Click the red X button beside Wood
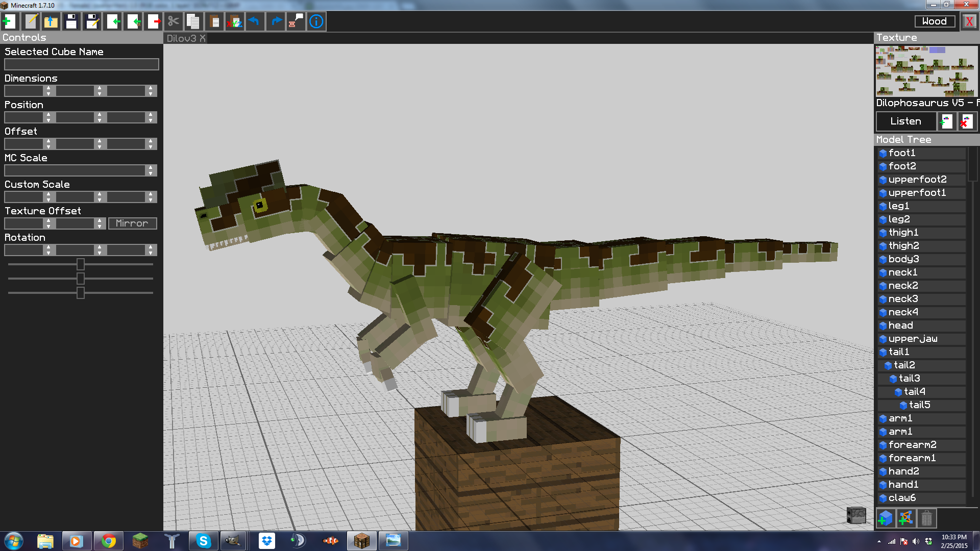The width and height of the screenshot is (980, 551). click(x=969, y=21)
